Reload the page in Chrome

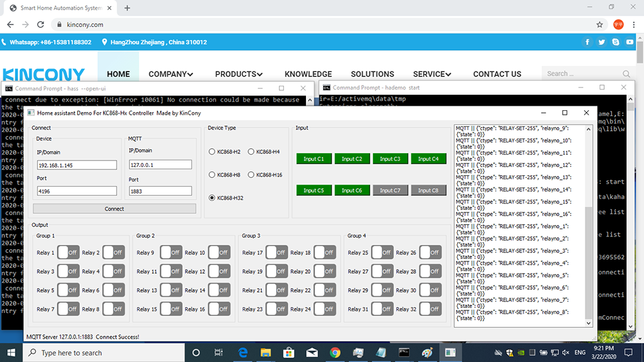tap(41, 24)
